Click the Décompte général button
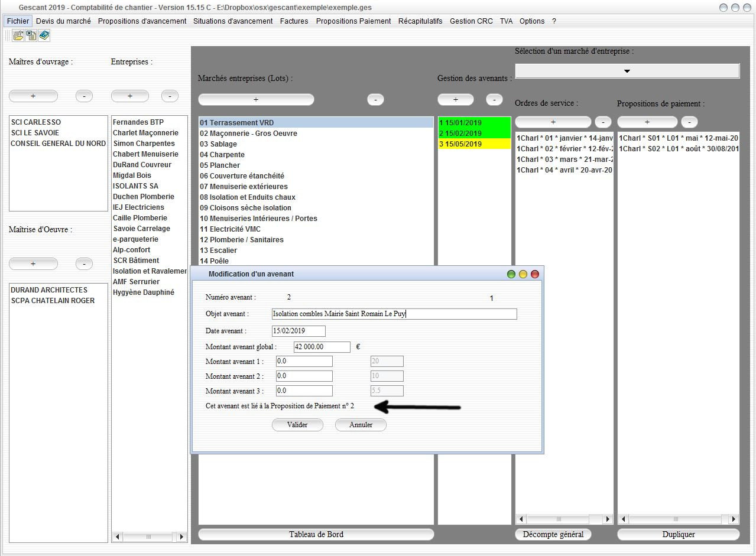The height and width of the screenshot is (556, 756). [553, 534]
